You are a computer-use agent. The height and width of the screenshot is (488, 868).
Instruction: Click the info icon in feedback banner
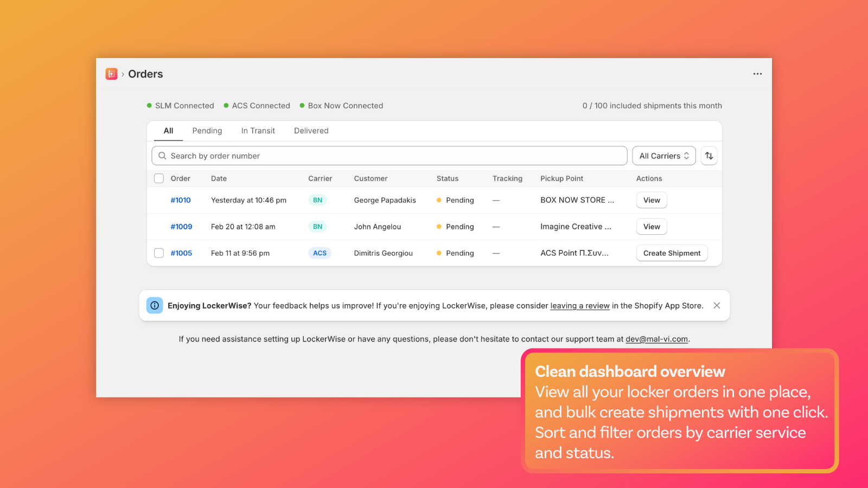(155, 305)
